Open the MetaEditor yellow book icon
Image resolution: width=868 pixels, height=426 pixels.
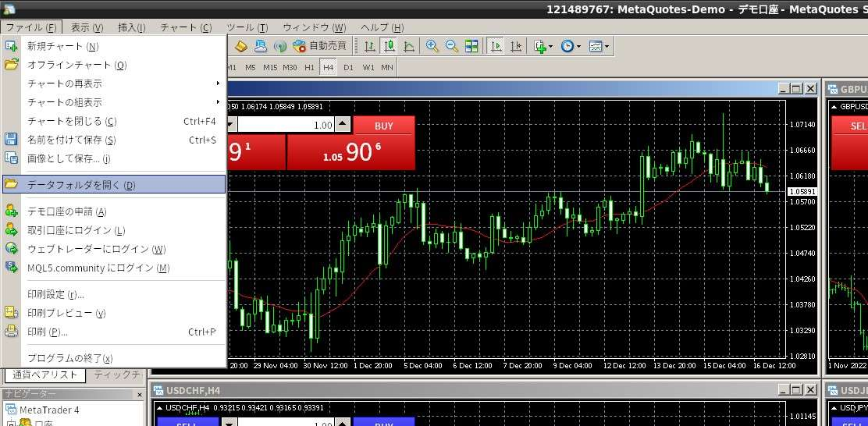(240, 47)
